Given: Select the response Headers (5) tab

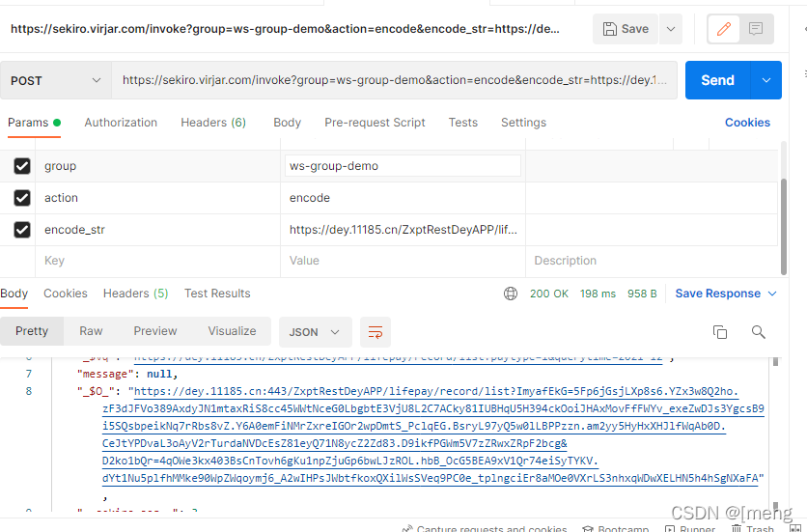Looking at the screenshot, I should click(x=136, y=294).
